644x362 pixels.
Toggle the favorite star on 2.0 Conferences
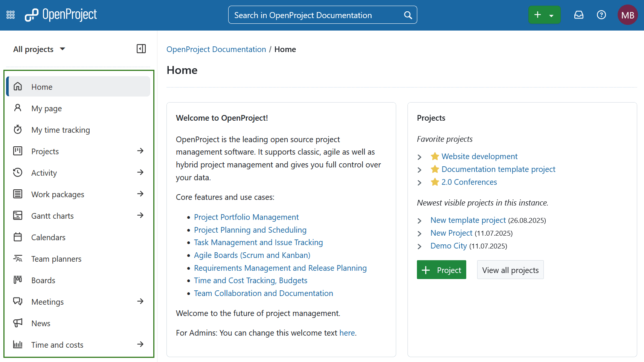pos(435,182)
